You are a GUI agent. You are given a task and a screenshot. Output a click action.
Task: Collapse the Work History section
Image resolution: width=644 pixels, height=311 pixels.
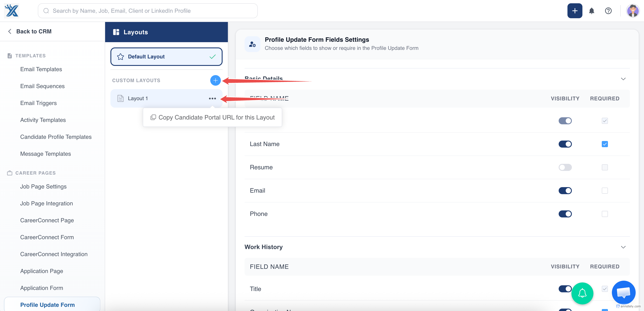pyautogui.click(x=623, y=247)
